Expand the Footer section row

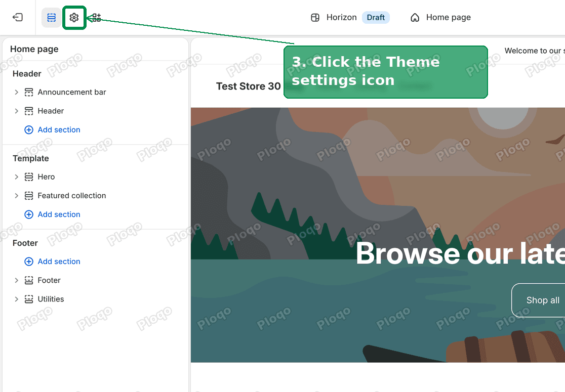coord(16,280)
